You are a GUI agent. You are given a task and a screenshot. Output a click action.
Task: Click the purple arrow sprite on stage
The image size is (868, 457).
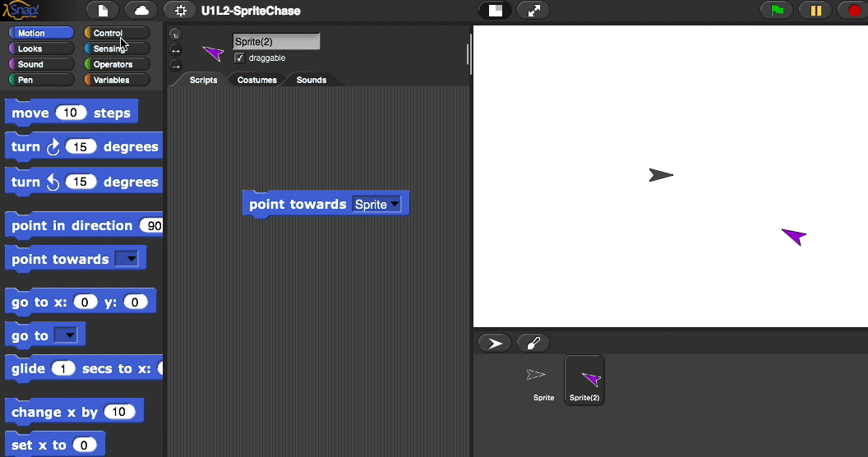[795, 236]
